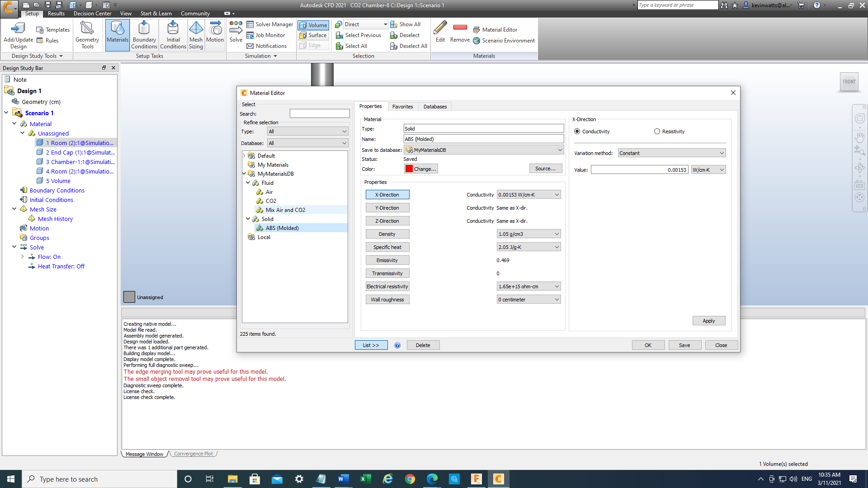Open Scenario Environment from Materials panel

click(x=504, y=41)
